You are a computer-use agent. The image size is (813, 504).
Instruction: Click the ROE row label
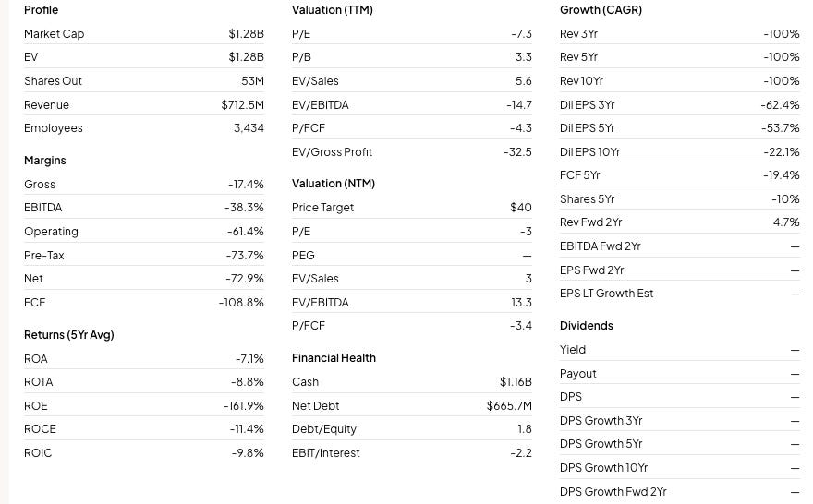pos(36,405)
